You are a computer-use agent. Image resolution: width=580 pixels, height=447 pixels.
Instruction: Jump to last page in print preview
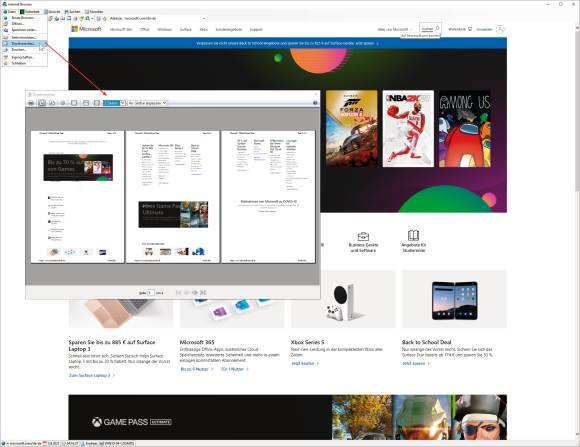(x=203, y=293)
